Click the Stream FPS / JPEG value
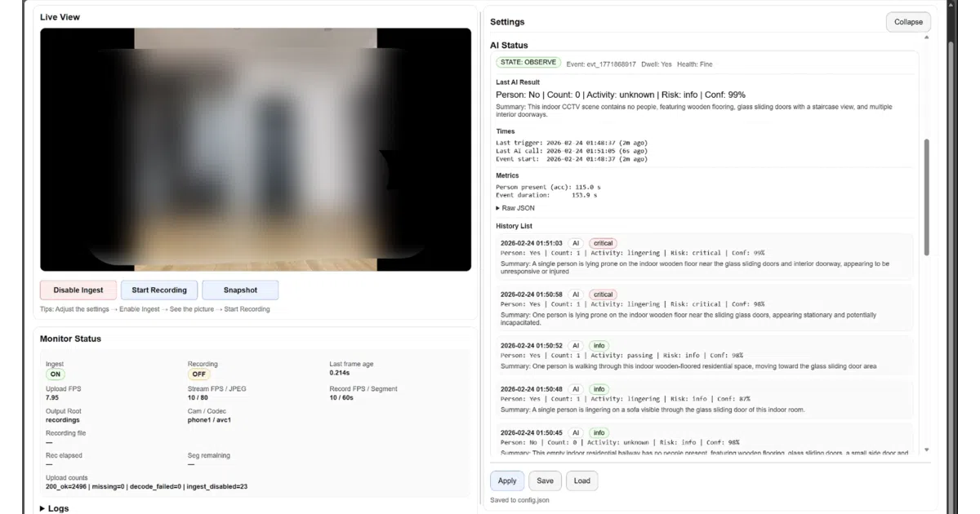The image size is (980, 514). pyautogui.click(x=198, y=398)
